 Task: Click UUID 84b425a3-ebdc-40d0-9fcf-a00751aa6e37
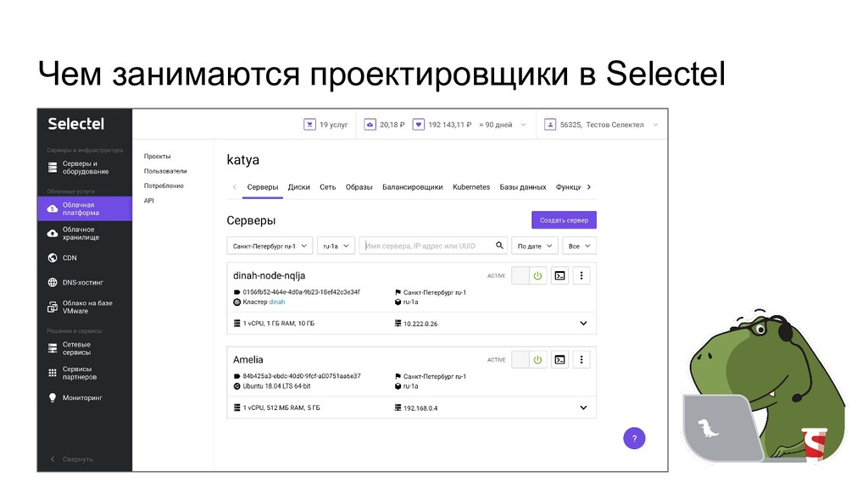pyautogui.click(x=302, y=376)
